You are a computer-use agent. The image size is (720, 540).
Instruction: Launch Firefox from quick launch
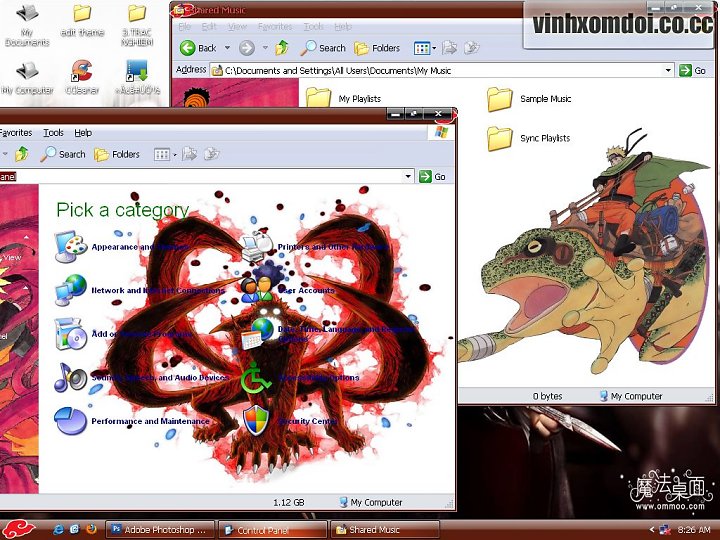click(91, 529)
